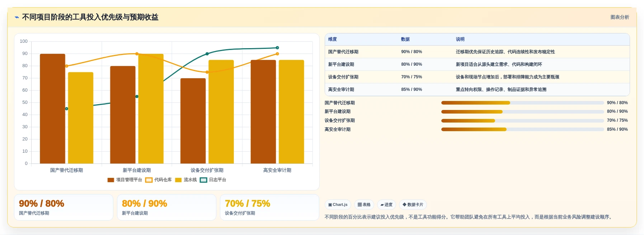Click the brown 项目管理平台 bar for 设备交付扩张期
This screenshot has height=235, width=644.
(x=193, y=121)
